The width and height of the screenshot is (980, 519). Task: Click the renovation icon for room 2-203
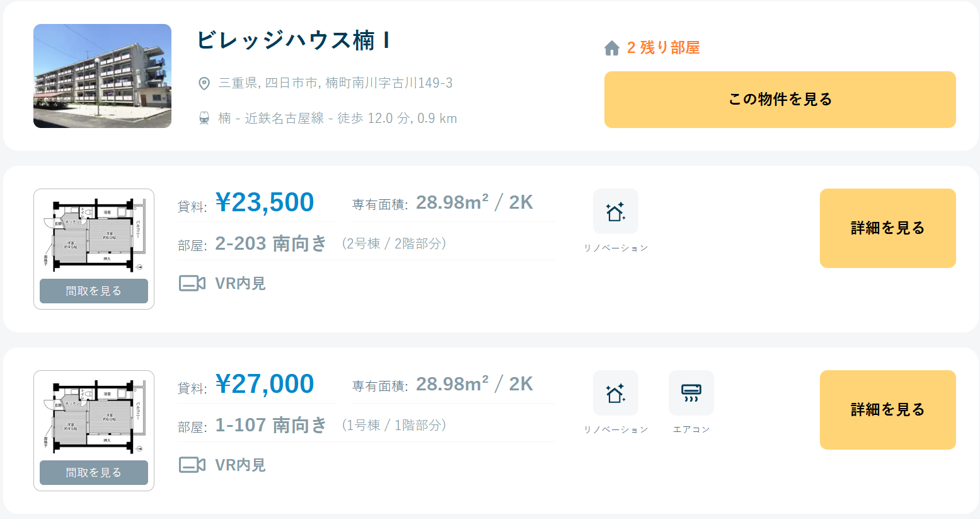[616, 212]
